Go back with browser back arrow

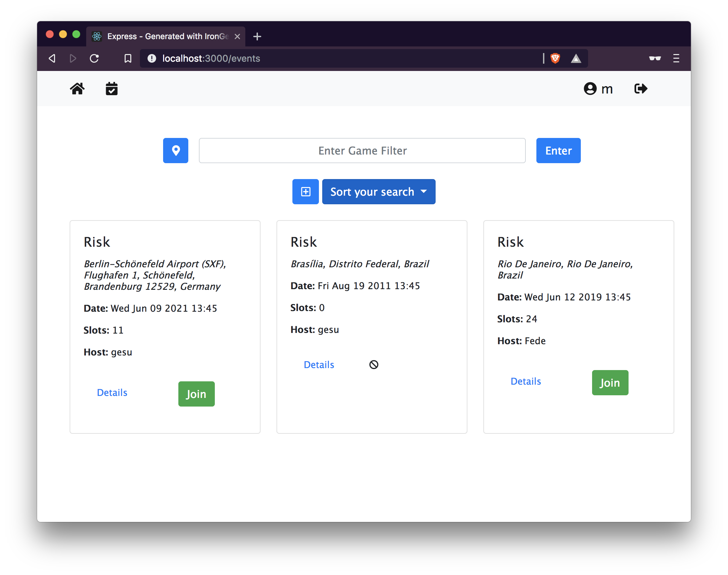point(52,59)
